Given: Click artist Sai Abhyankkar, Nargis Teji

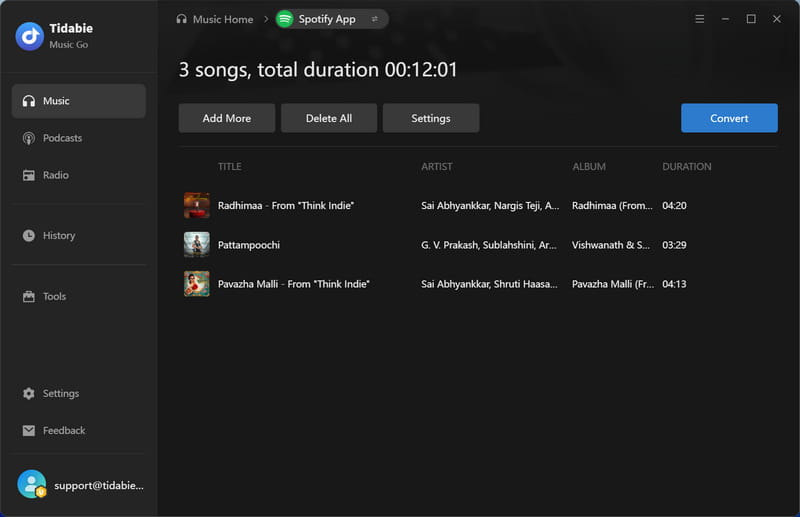Looking at the screenshot, I should (490, 205).
